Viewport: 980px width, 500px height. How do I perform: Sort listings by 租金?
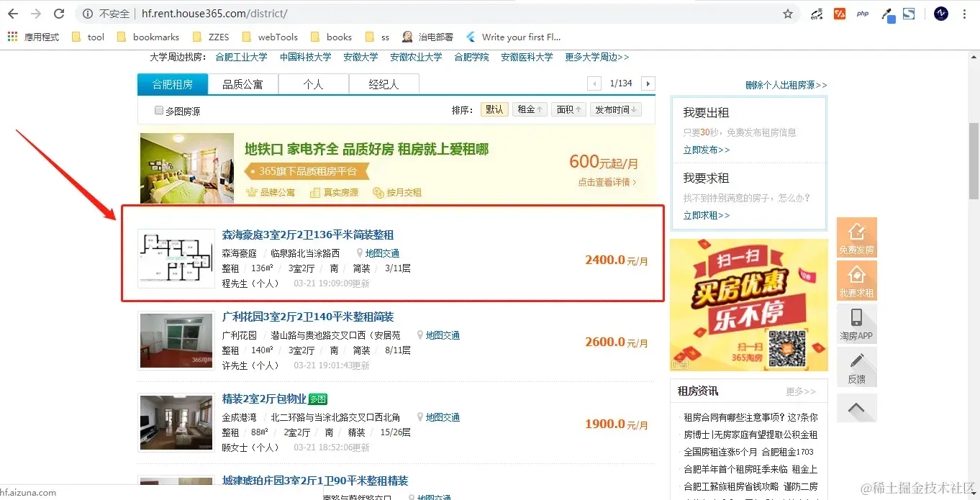530,109
